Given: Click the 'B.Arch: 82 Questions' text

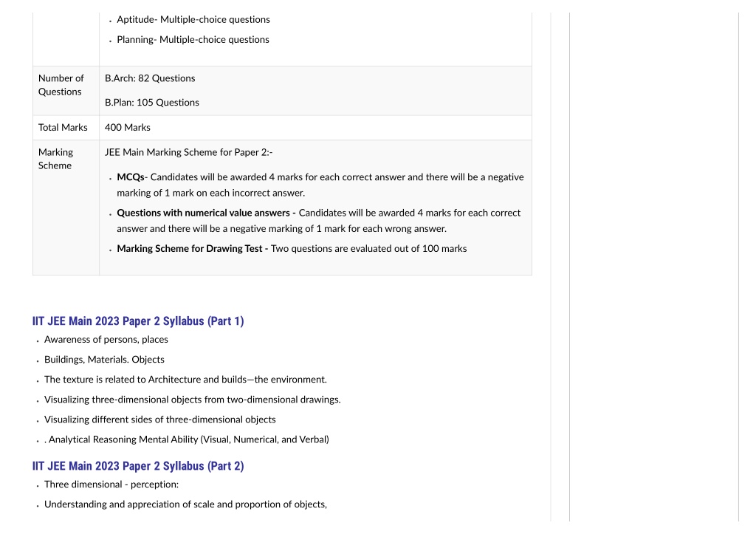Looking at the screenshot, I should pos(150,78).
